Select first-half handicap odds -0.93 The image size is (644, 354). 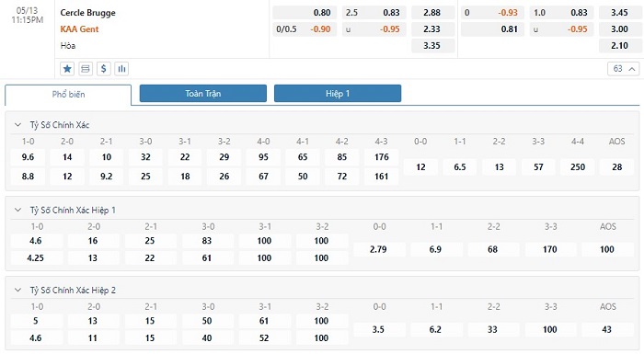pyautogui.click(x=492, y=13)
